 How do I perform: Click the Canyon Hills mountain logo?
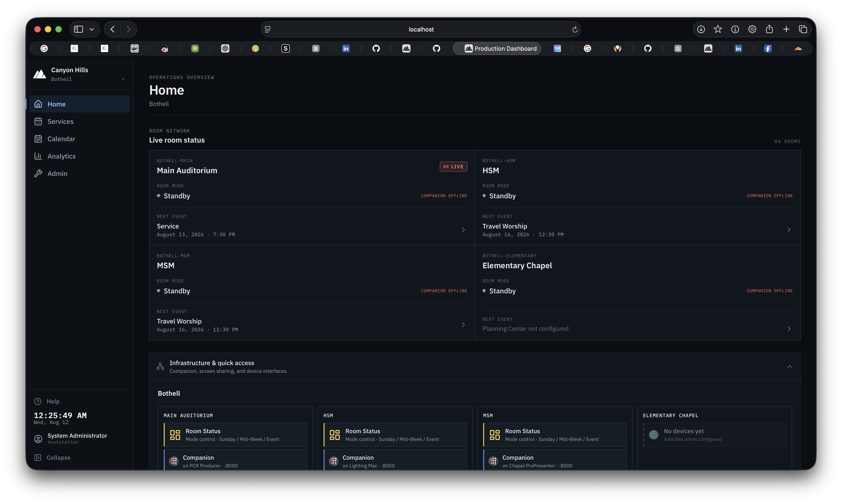(x=40, y=74)
